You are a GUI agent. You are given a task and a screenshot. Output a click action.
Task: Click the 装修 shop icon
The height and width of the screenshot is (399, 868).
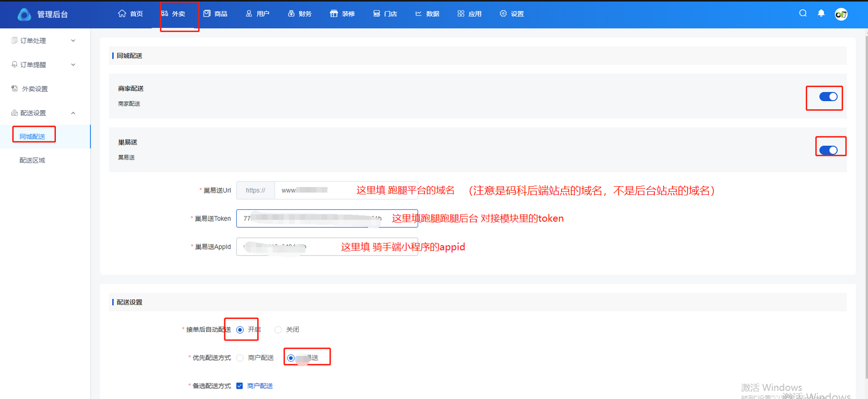click(x=334, y=13)
